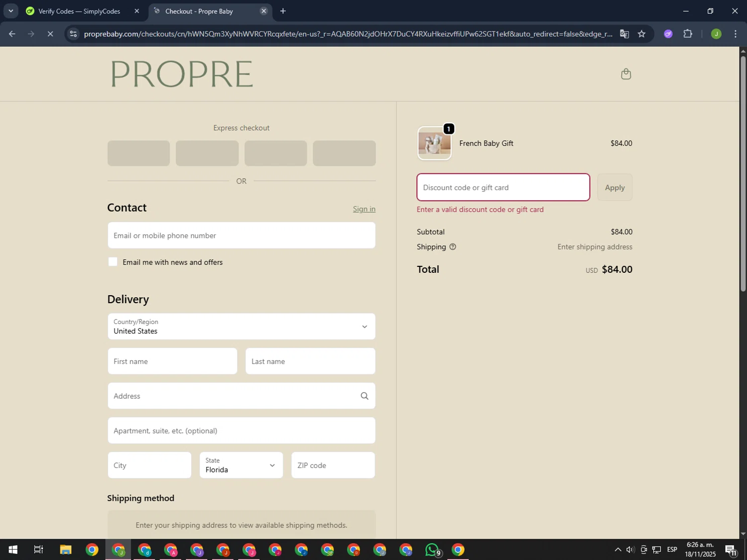Close the Checkout - Propre Baby tab

(x=264, y=11)
